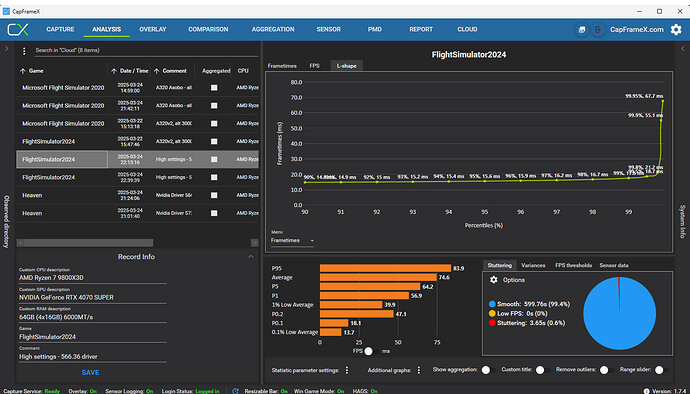
Task: Open Statistic parameter settings dots menu
Action: [x=347, y=370]
